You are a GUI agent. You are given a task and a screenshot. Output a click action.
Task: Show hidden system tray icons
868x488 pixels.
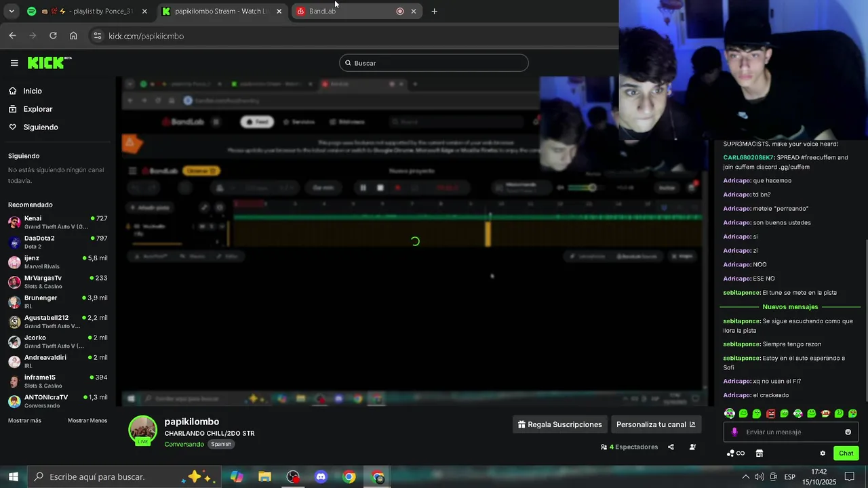click(745, 477)
